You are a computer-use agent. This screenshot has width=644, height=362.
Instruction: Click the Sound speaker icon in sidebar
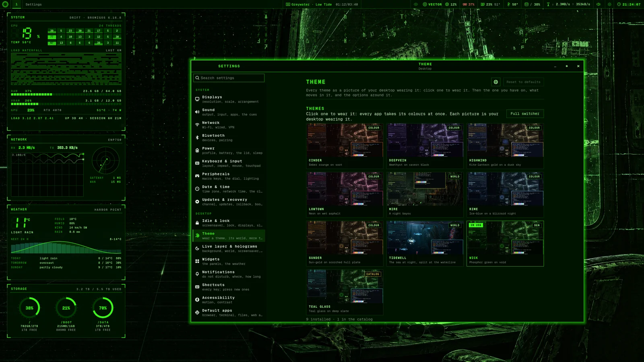coord(197,112)
